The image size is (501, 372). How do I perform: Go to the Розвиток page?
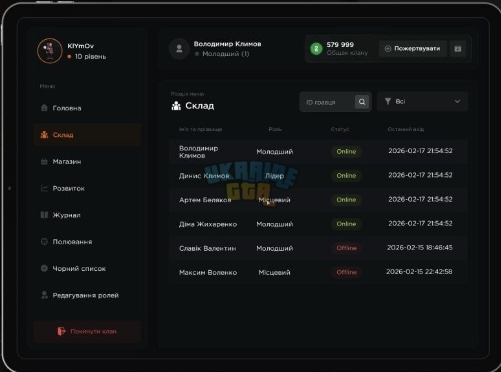87,188
